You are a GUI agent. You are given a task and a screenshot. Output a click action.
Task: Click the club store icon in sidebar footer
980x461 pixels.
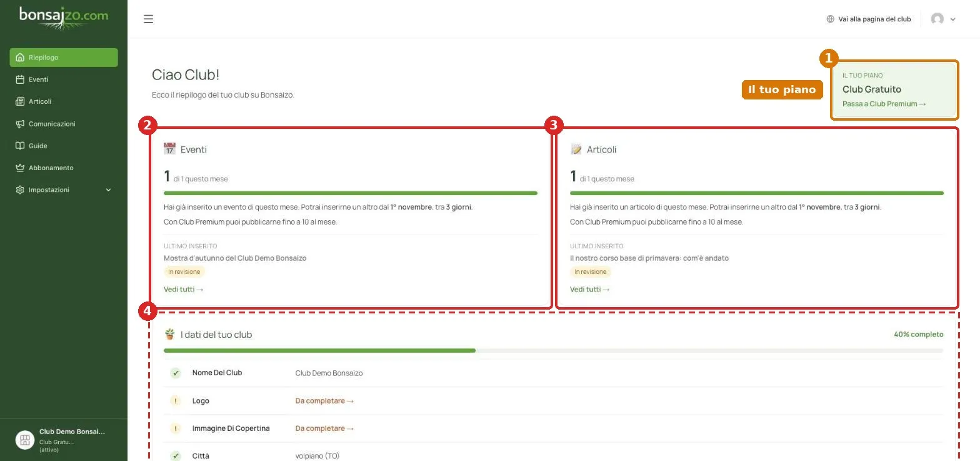coord(24,440)
